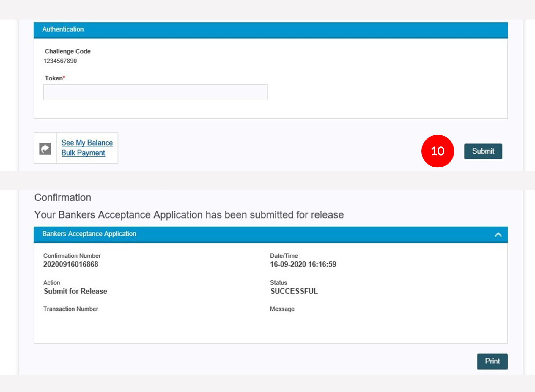This screenshot has width=535, height=392.
Task: Click the red step 10 marker
Action: coord(438,151)
